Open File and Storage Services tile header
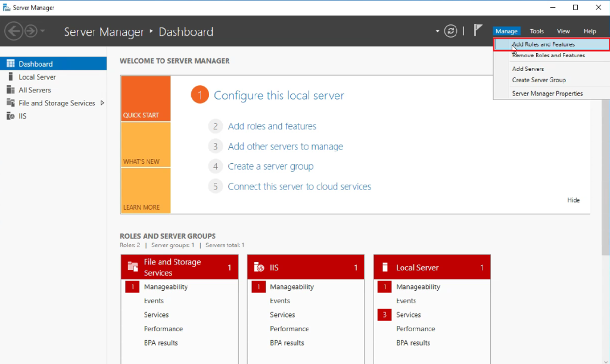610x364 pixels. point(179,267)
